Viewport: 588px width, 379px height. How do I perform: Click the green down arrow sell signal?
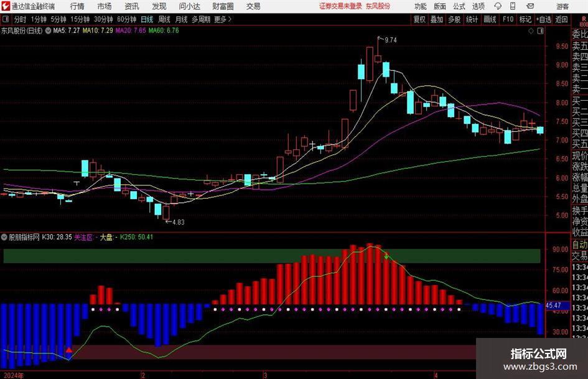386,256
